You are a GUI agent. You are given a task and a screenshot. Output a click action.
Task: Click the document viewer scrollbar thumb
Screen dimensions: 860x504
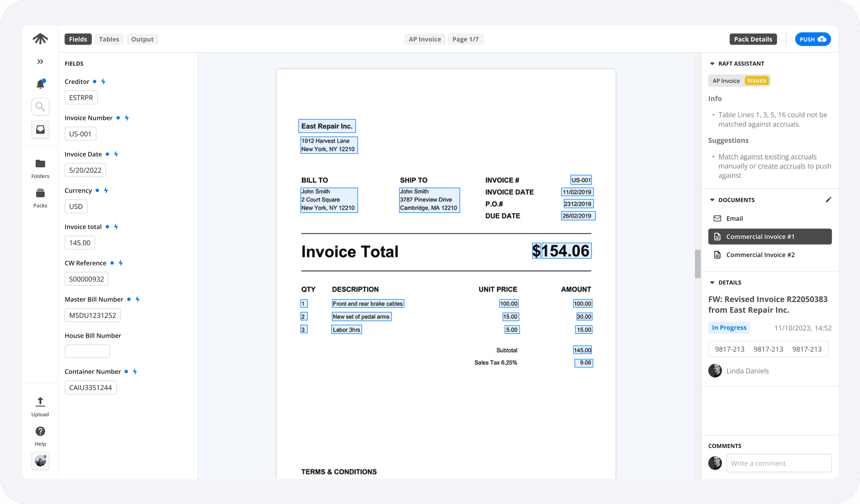tap(697, 263)
